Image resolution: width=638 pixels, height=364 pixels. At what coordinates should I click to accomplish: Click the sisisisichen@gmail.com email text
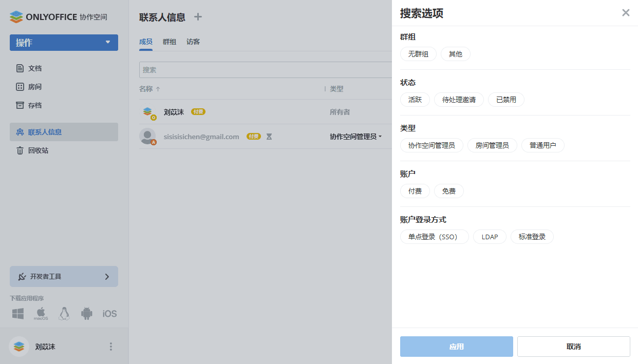coord(201,137)
